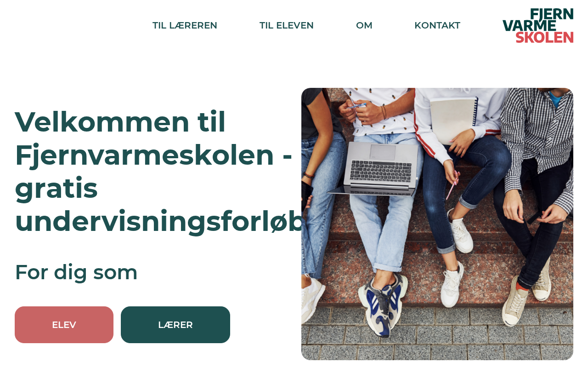Click the word 'gratis' in the heading
The height and width of the screenshot is (368, 588).
(57, 189)
